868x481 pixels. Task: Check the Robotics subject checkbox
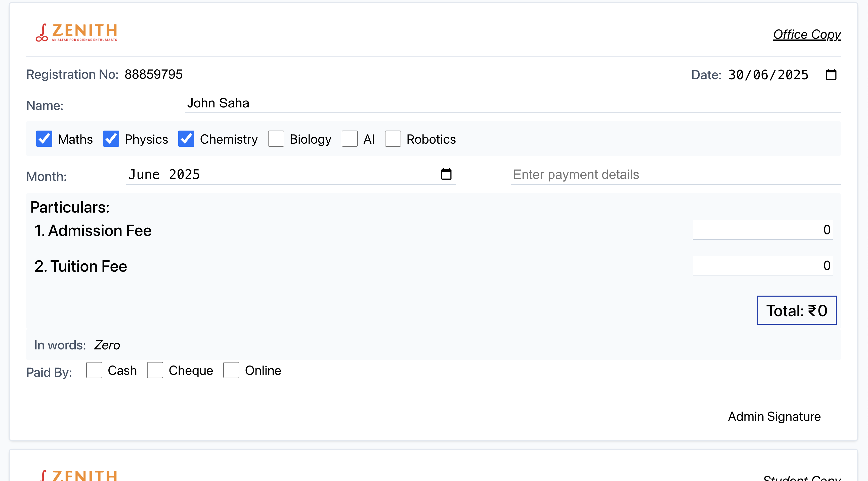click(x=393, y=139)
